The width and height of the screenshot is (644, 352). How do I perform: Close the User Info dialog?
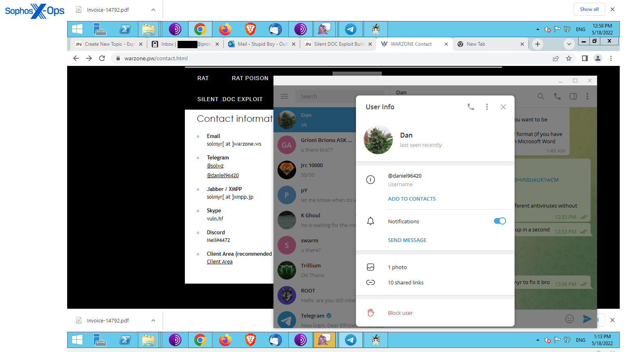[x=503, y=107]
